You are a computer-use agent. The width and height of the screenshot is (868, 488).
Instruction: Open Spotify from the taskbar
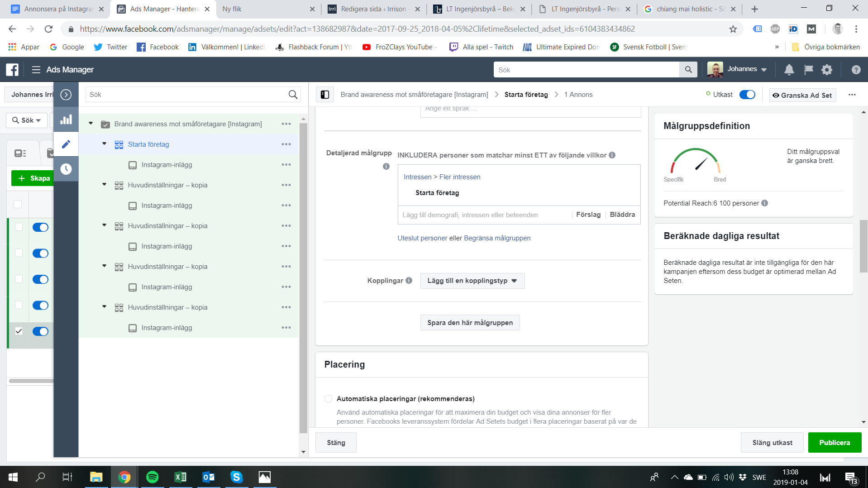[152, 477]
